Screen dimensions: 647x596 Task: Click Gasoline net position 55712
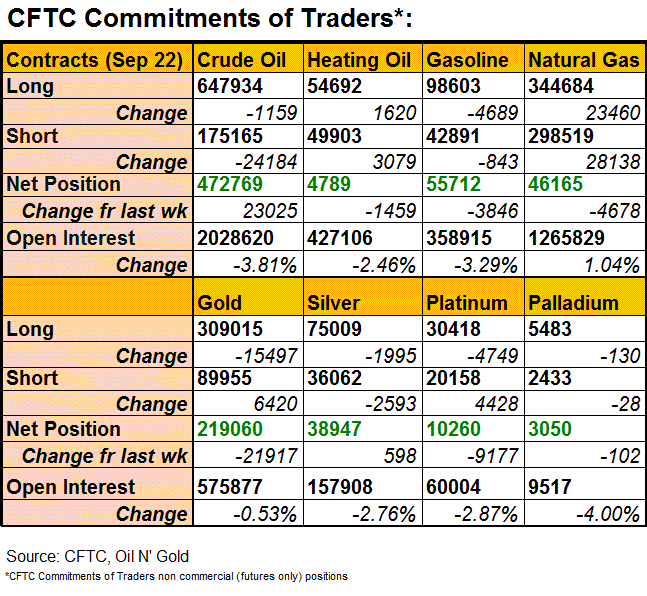coord(456,184)
